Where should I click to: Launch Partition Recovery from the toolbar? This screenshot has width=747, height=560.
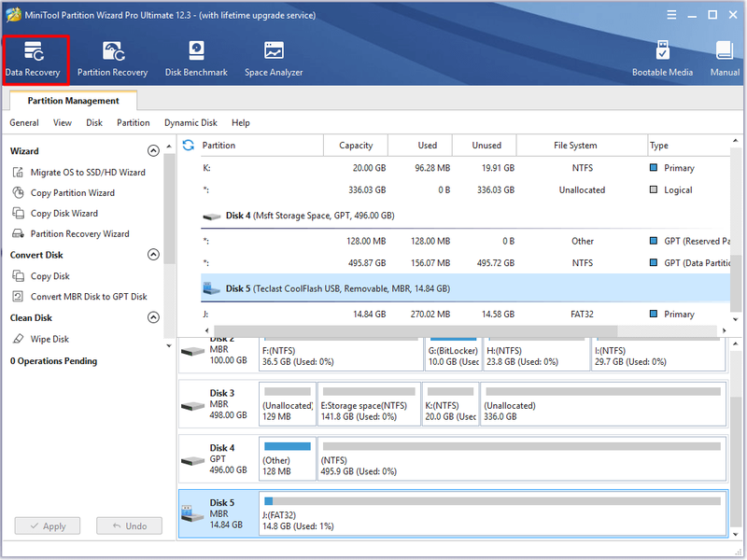click(x=112, y=60)
